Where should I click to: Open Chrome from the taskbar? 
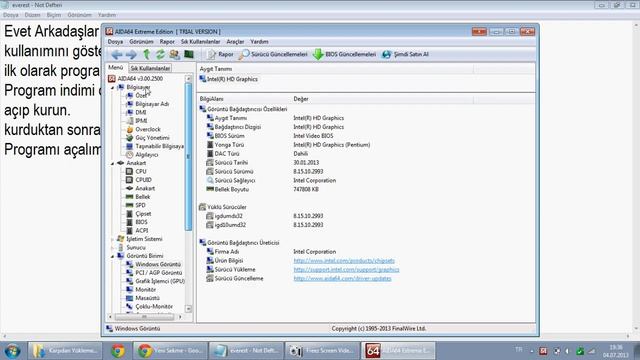[x=118, y=351]
